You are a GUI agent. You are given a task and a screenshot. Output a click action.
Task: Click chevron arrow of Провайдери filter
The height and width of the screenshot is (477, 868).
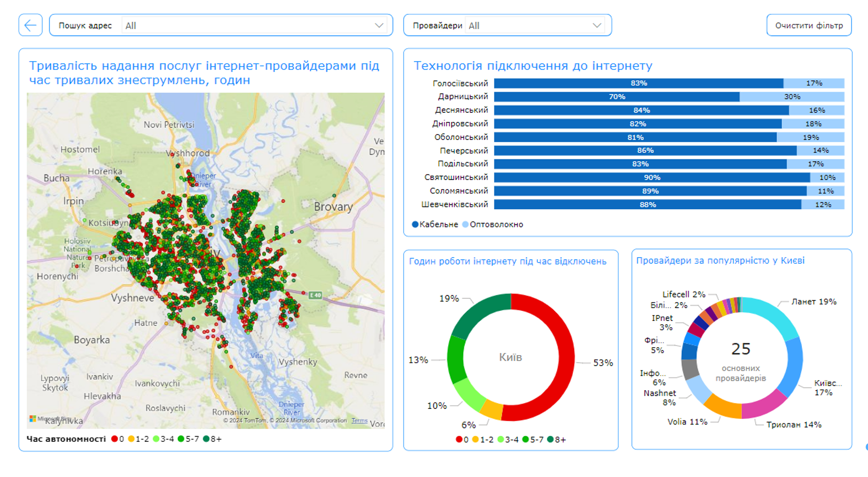click(597, 26)
